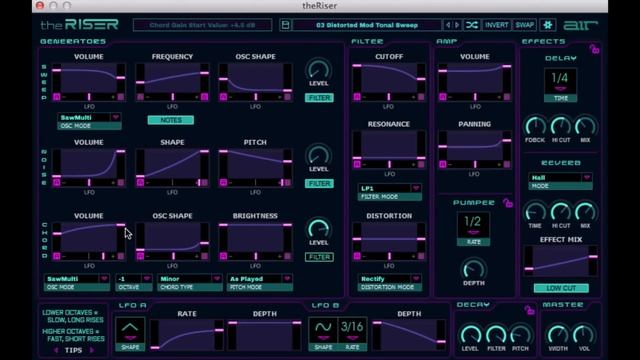The width and height of the screenshot is (640, 360).
Task: Click the INVERT button
Action: [x=496, y=25]
